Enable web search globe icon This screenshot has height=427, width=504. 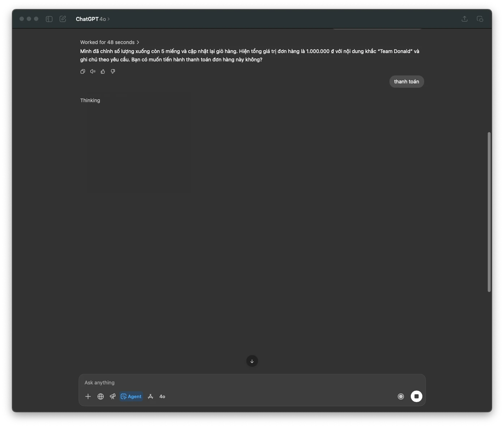pyautogui.click(x=101, y=396)
